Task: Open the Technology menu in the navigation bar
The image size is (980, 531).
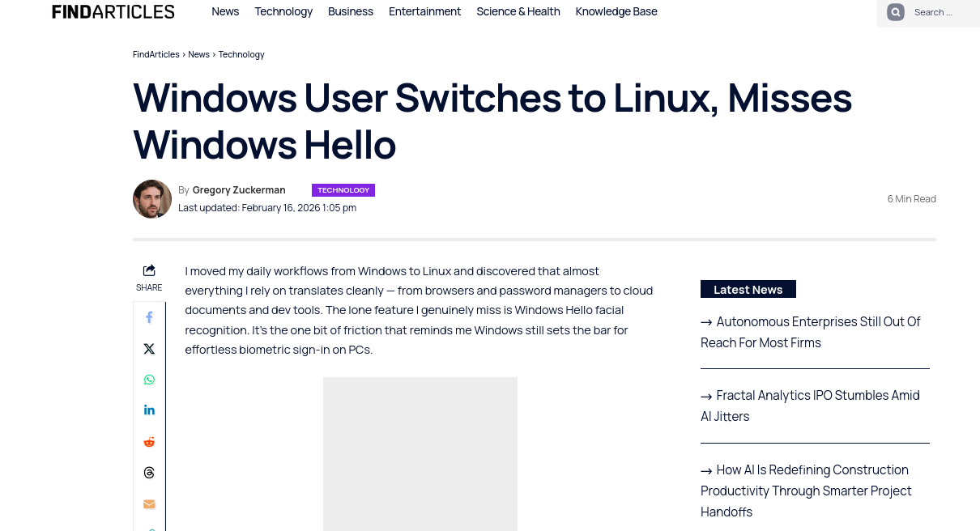Action: pyautogui.click(x=283, y=11)
